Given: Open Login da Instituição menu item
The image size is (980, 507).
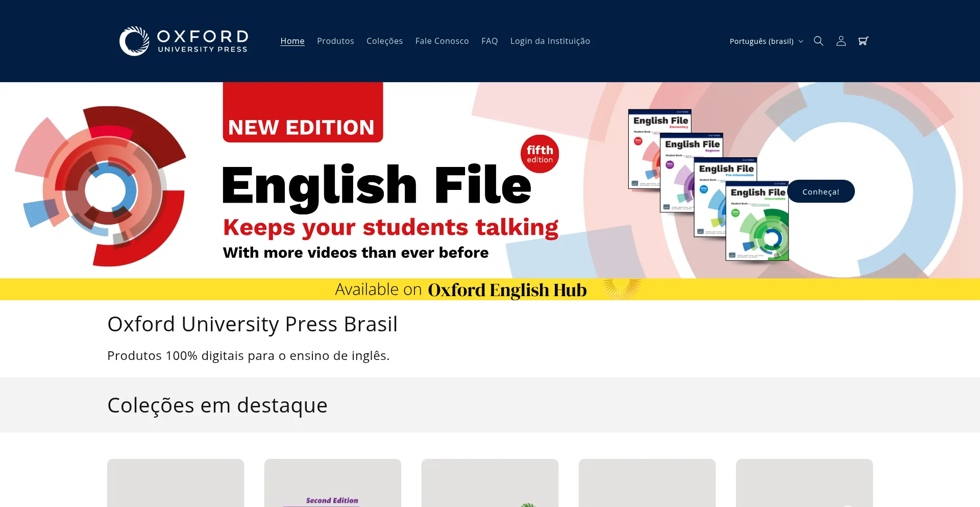Looking at the screenshot, I should [550, 41].
